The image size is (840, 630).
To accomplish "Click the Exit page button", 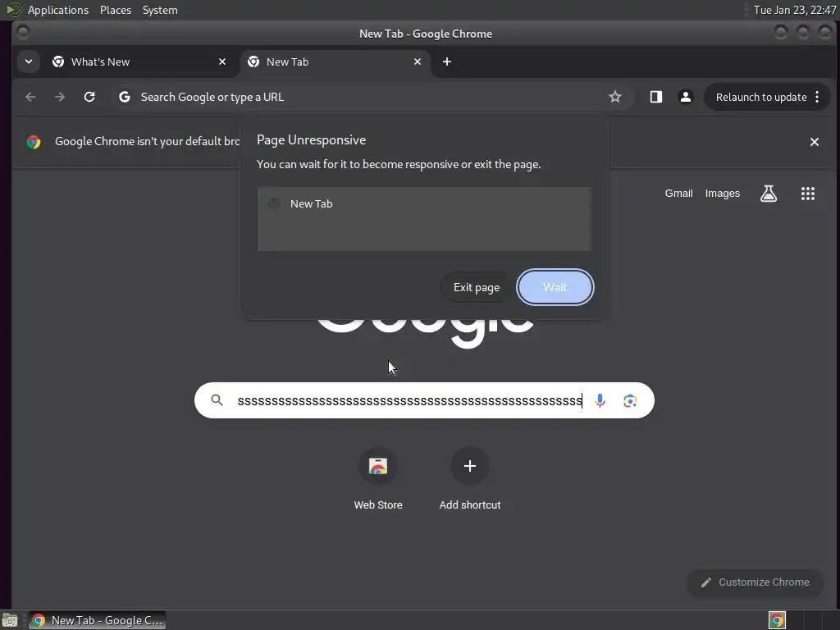I will [477, 287].
